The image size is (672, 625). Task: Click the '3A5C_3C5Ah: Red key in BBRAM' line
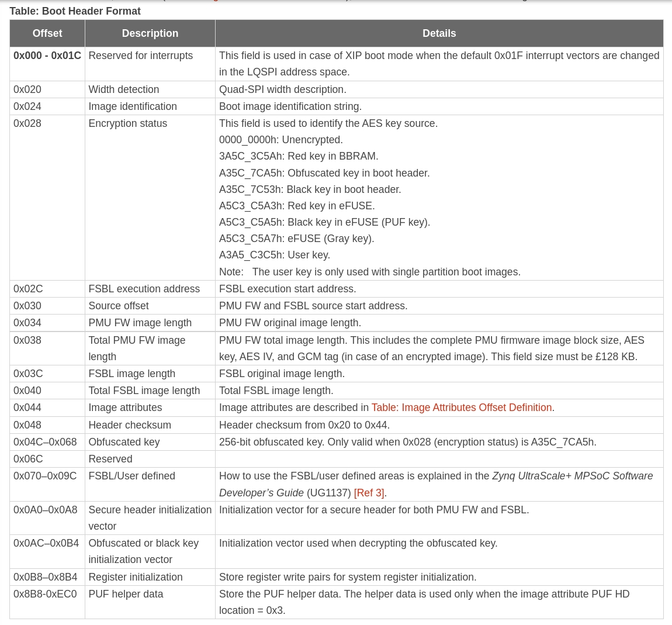299,156
